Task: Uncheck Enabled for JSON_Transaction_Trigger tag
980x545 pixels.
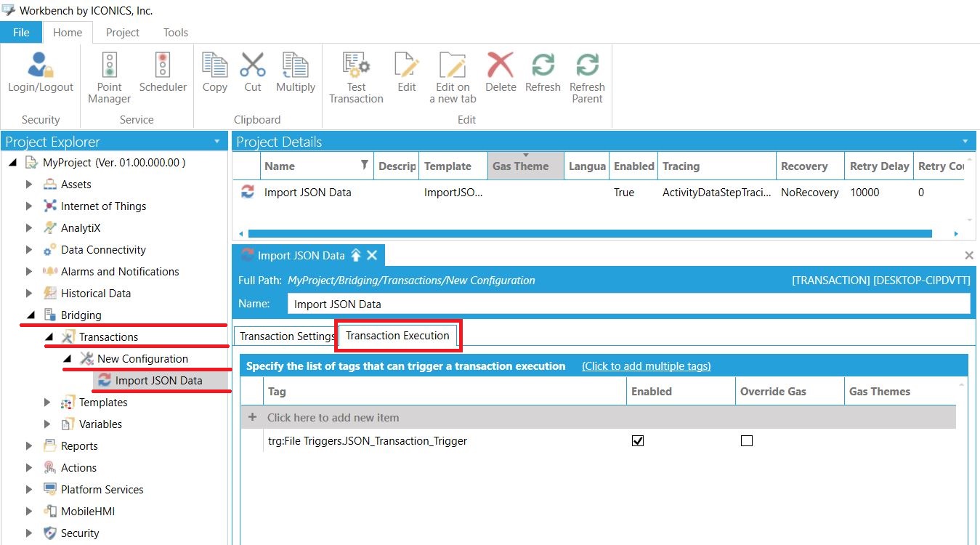Action: tap(638, 440)
